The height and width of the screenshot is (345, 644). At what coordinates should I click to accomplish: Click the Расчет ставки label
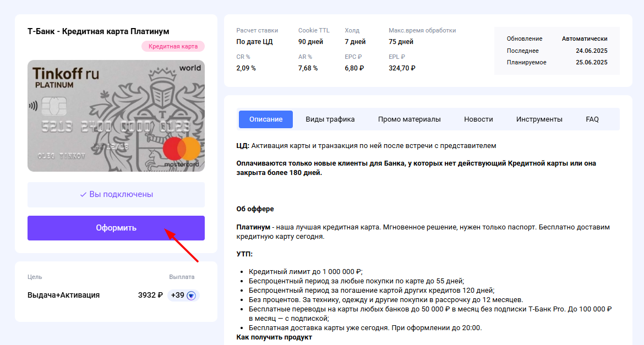257,30
